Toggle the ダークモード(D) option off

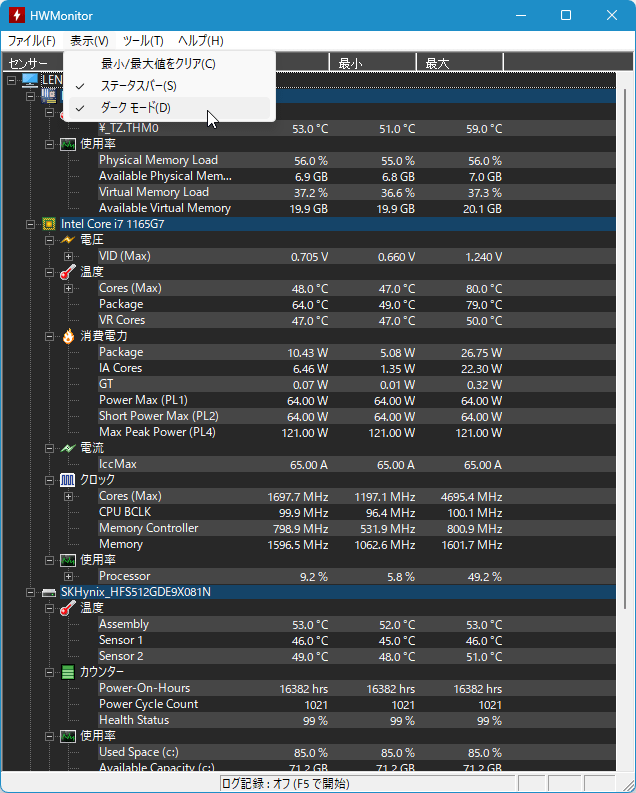(135, 108)
